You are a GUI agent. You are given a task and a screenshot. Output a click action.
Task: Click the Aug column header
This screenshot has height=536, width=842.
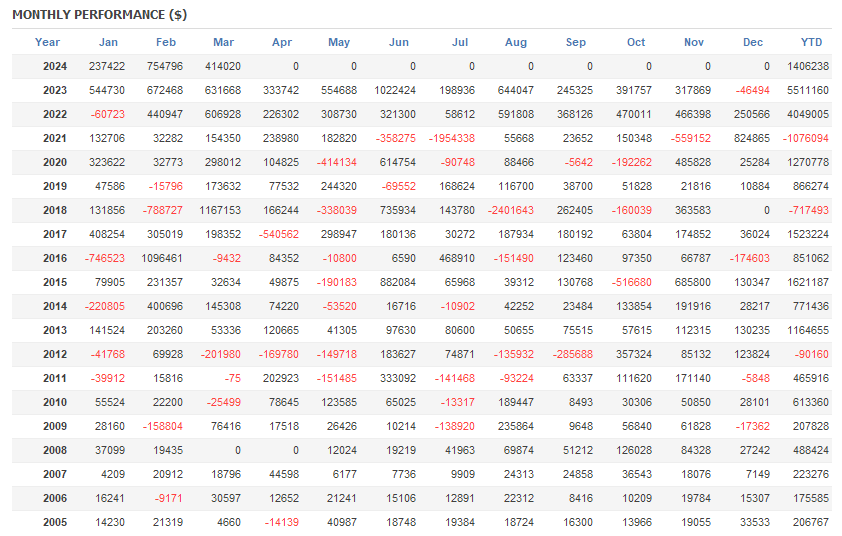pos(516,42)
